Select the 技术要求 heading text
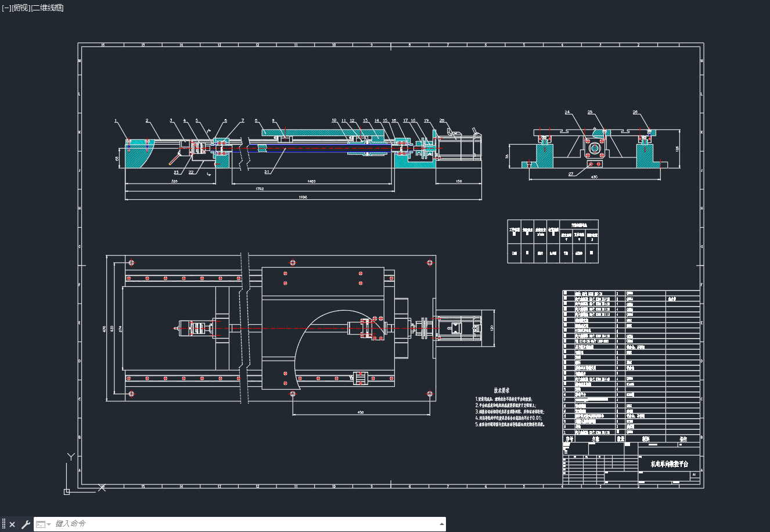The height and width of the screenshot is (532, 770). pyautogui.click(x=502, y=391)
